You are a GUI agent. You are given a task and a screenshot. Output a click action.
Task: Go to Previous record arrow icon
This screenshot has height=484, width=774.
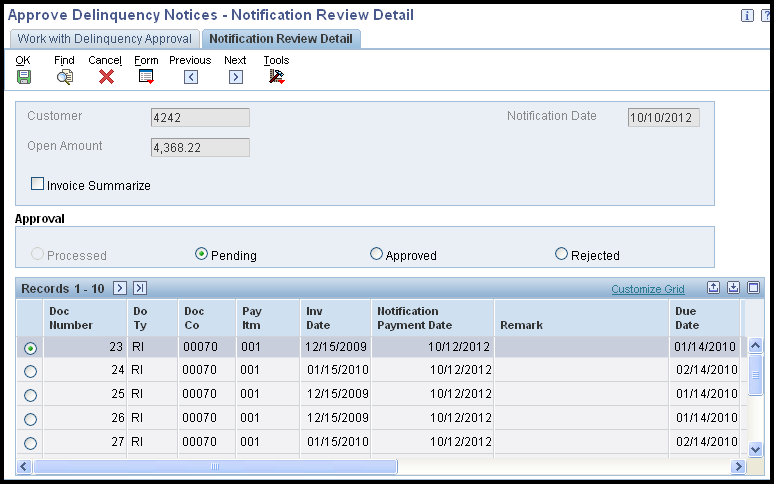coord(191,77)
